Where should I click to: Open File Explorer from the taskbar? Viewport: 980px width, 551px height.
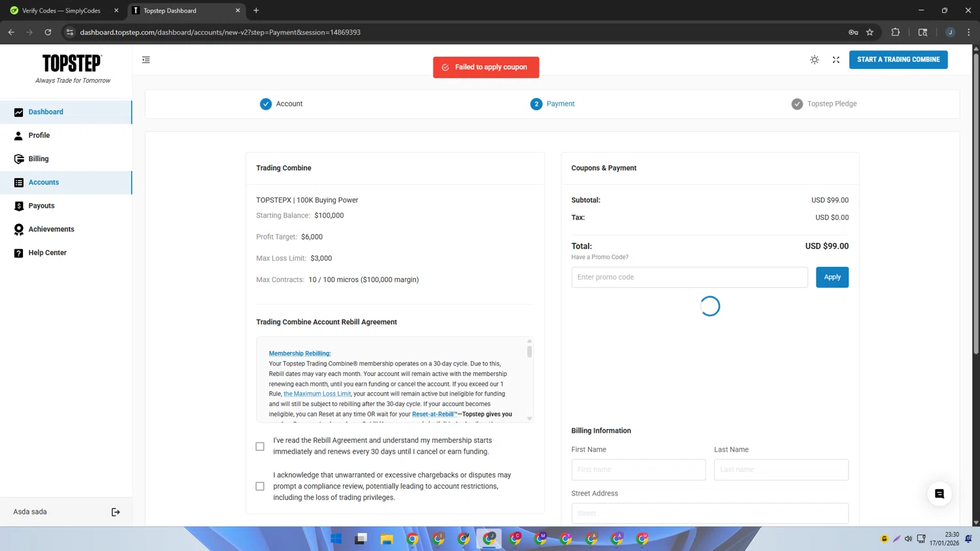pyautogui.click(x=387, y=539)
